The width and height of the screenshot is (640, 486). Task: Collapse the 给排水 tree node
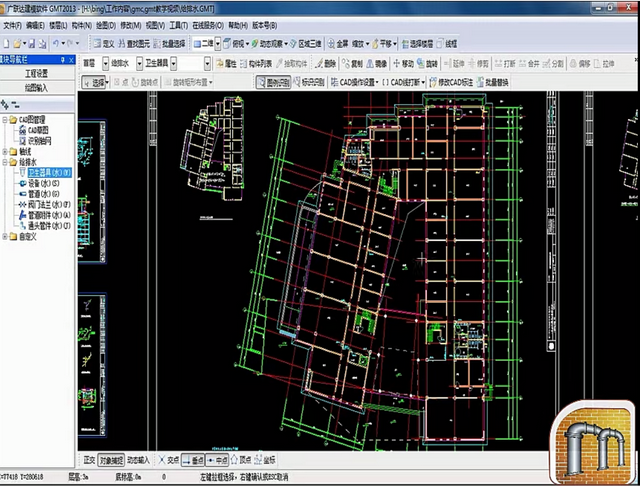click(4, 162)
